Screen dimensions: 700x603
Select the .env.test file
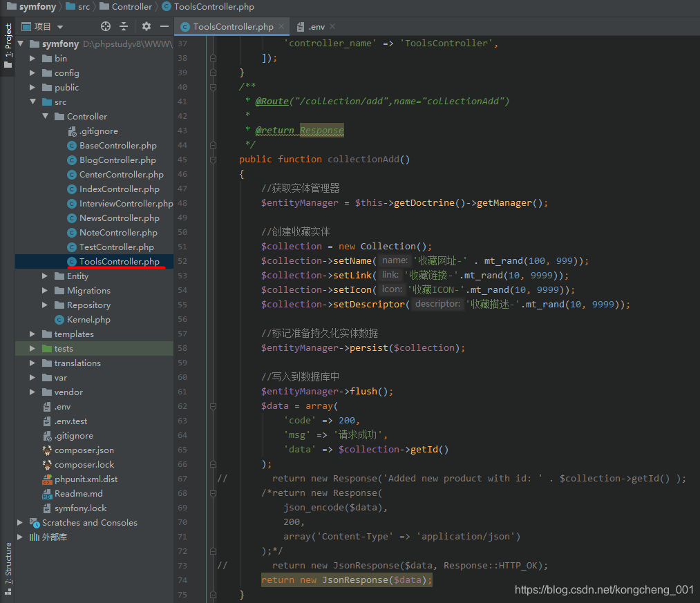coord(65,421)
